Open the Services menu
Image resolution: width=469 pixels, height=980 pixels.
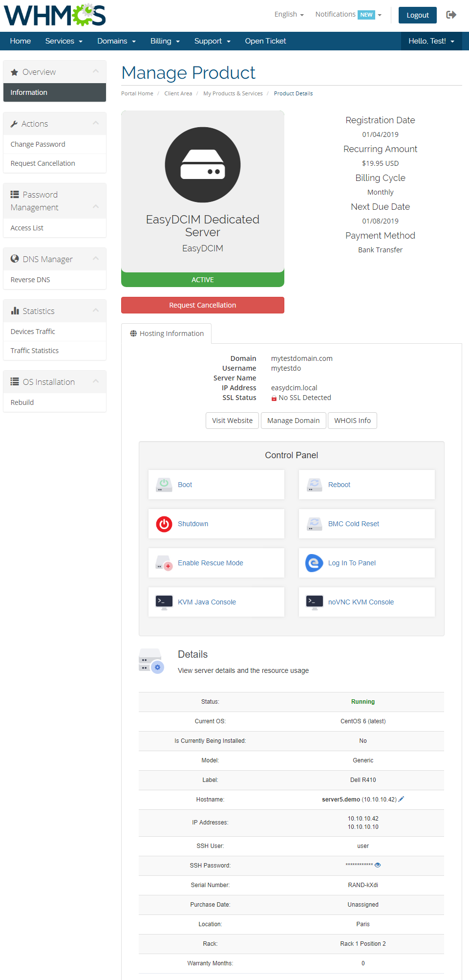(64, 41)
